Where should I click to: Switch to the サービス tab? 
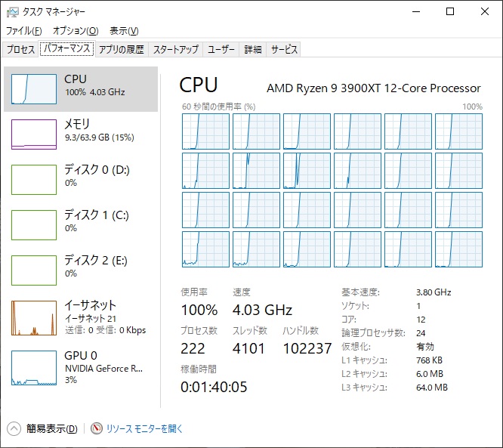click(284, 50)
